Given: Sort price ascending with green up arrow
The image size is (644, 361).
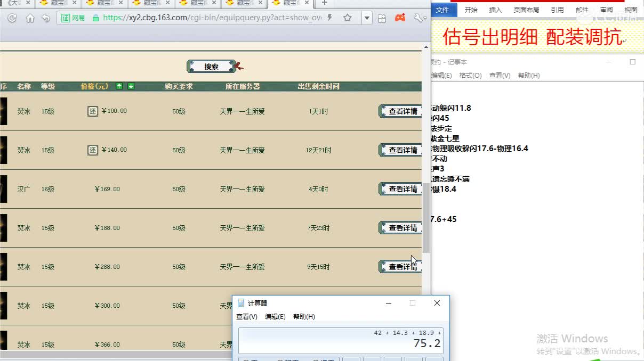Looking at the screenshot, I should click(x=119, y=86).
